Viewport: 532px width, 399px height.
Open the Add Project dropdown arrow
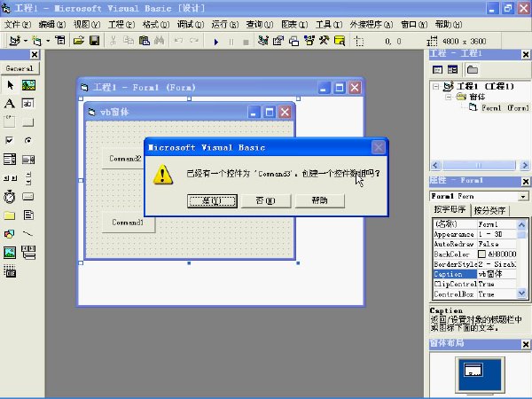coord(25,41)
